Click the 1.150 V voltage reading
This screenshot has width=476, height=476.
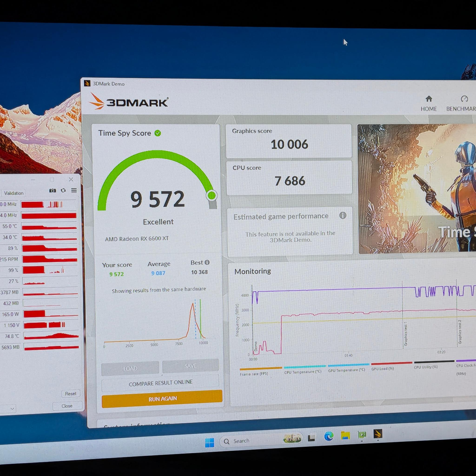(x=12, y=325)
